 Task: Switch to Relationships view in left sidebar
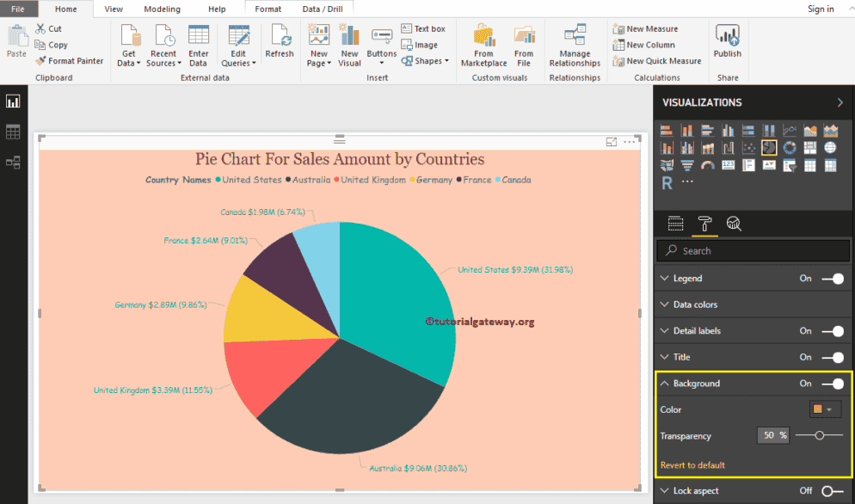tap(13, 162)
